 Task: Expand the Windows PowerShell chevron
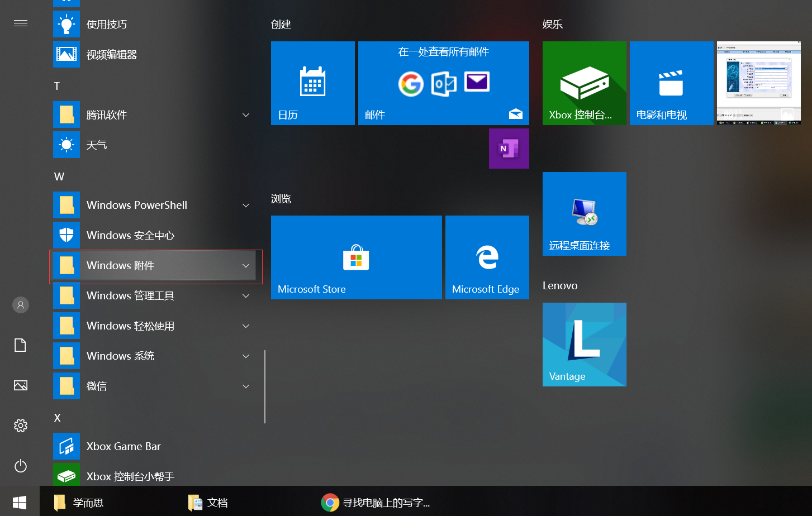pos(246,206)
